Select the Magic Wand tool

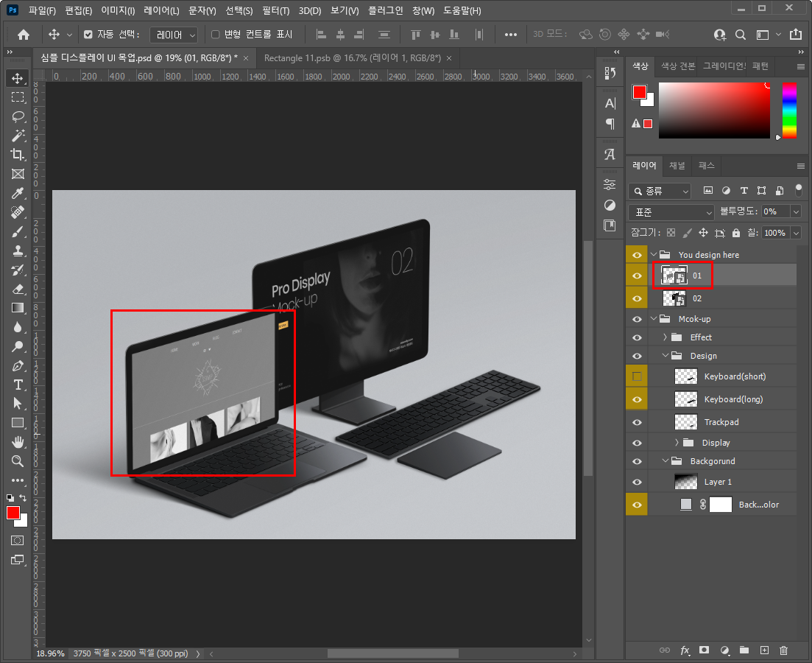[18, 136]
